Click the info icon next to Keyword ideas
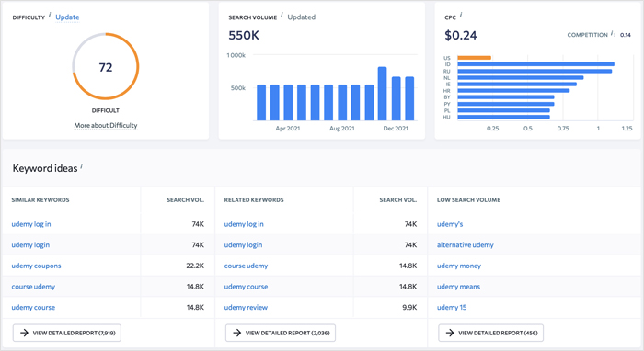This screenshot has height=351, width=644. [x=81, y=166]
